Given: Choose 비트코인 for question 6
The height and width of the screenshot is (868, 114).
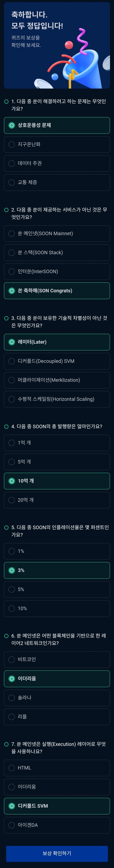Looking at the screenshot, I should point(57,659).
